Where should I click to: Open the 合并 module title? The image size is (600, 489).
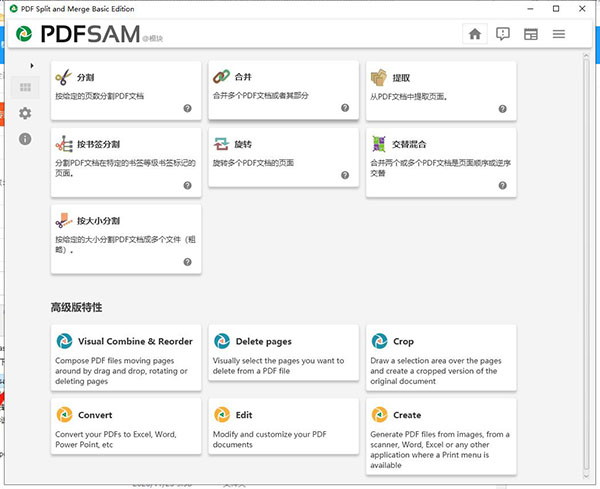[243, 77]
